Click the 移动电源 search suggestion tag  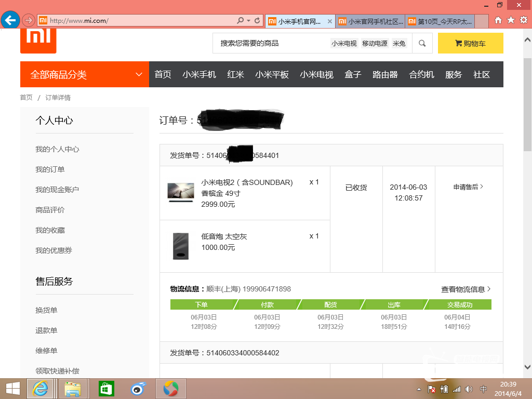[375, 44]
